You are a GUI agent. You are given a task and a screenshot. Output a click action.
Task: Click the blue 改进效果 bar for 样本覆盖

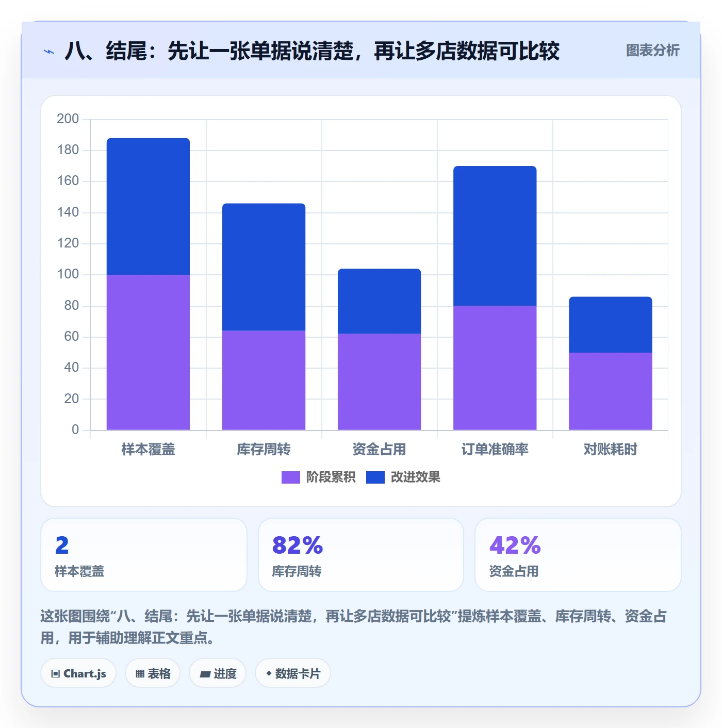(148, 206)
